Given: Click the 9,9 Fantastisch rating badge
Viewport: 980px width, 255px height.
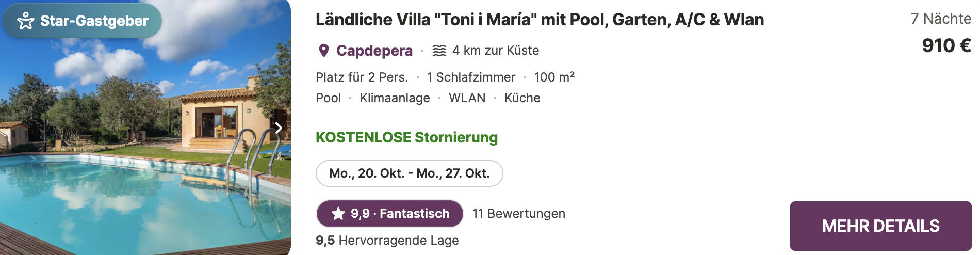Looking at the screenshot, I should (390, 214).
